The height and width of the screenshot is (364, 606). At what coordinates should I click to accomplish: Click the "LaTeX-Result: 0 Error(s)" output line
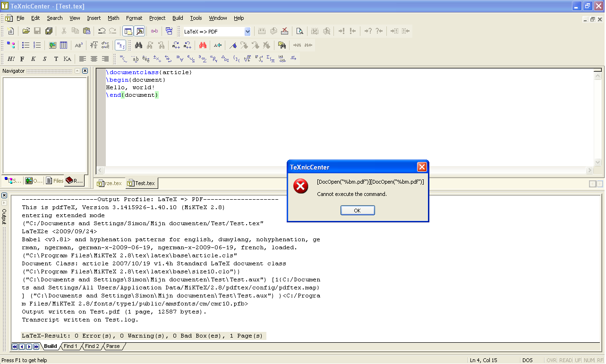coord(144,336)
